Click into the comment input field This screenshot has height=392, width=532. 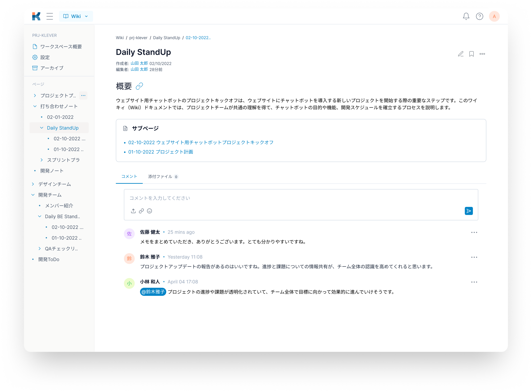(285, 198)
